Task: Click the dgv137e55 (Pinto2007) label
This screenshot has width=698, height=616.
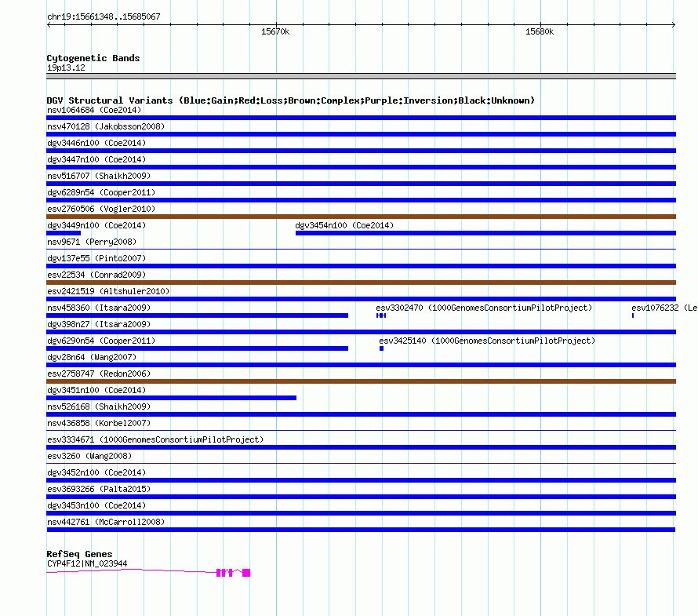Action: [96, 258]
